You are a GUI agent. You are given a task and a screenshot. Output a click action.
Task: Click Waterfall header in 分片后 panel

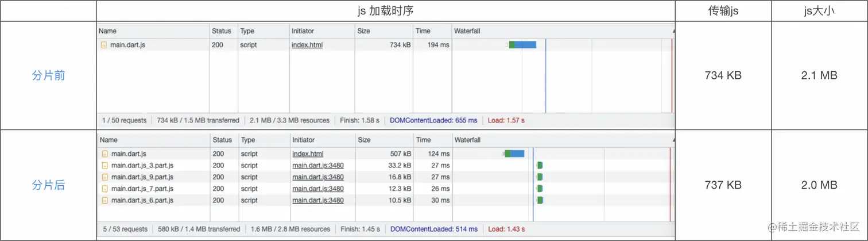(468, 140)
